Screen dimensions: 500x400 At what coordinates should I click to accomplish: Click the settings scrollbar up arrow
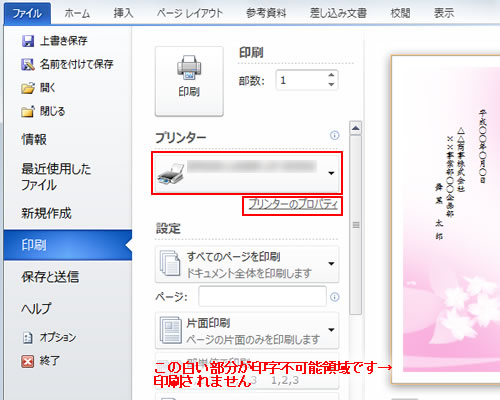pos(356,128)
